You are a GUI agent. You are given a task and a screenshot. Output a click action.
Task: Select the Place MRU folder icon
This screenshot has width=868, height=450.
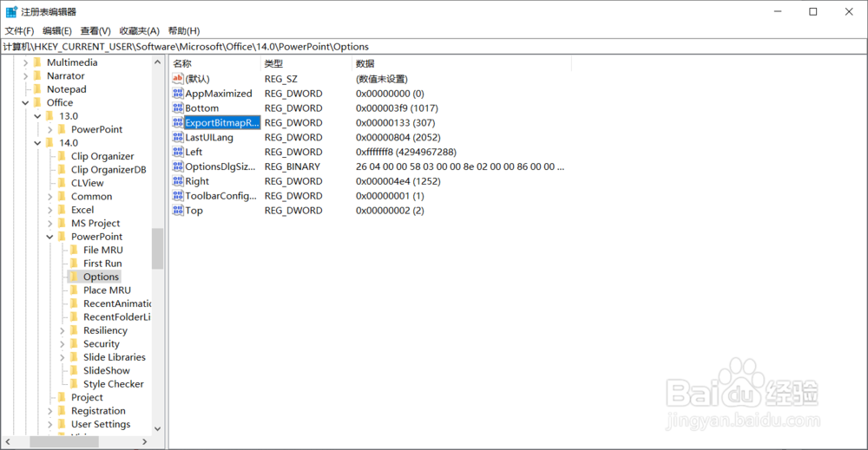(74, 290)
